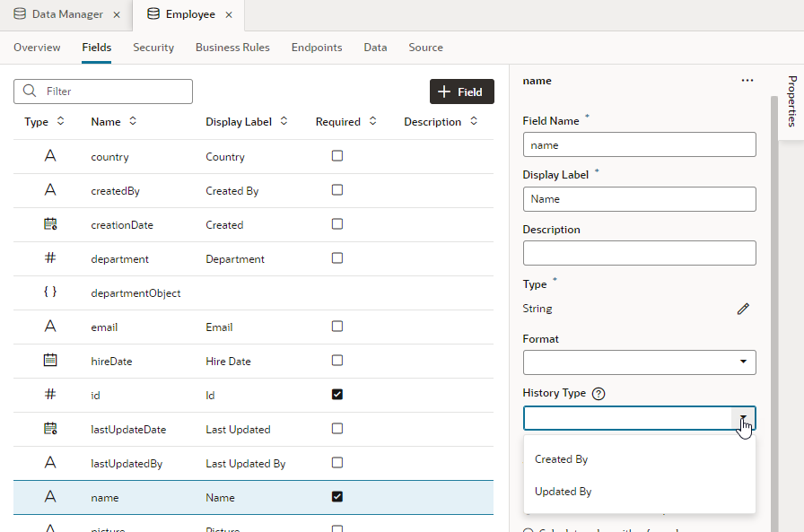Screen dimensions: 804x532
Task: Sort fields by the Name column arrows
Action: [133, 121]
